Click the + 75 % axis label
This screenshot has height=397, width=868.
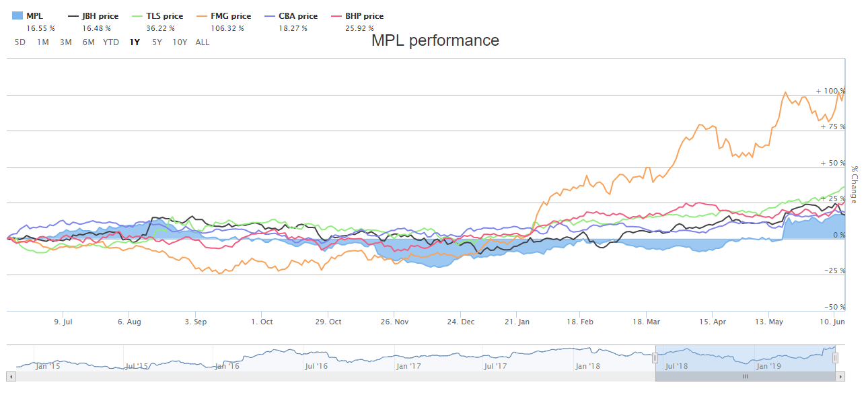tap(833, 127)
